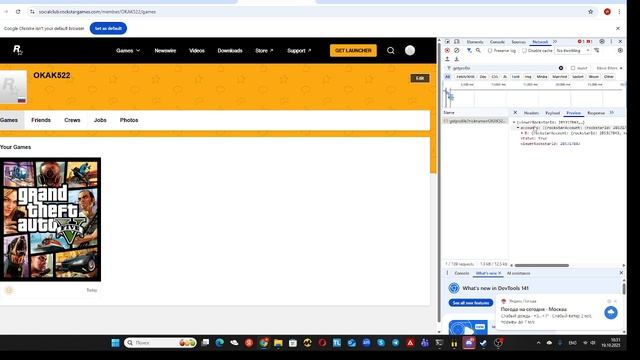This screenshot has height=360, width=640.
Task: Click the Preview pane horizontal scrollbar
Action: pos(541,265)
